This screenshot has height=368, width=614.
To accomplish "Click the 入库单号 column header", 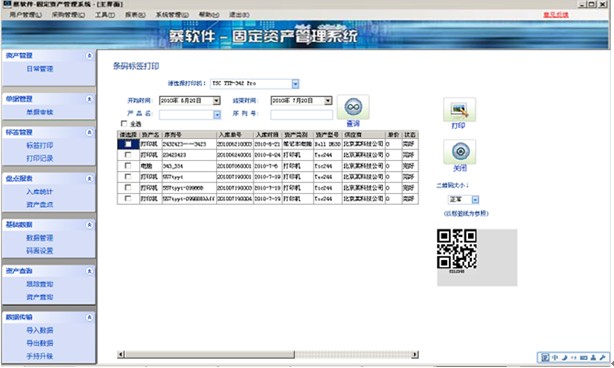I will tap(235, 135).
